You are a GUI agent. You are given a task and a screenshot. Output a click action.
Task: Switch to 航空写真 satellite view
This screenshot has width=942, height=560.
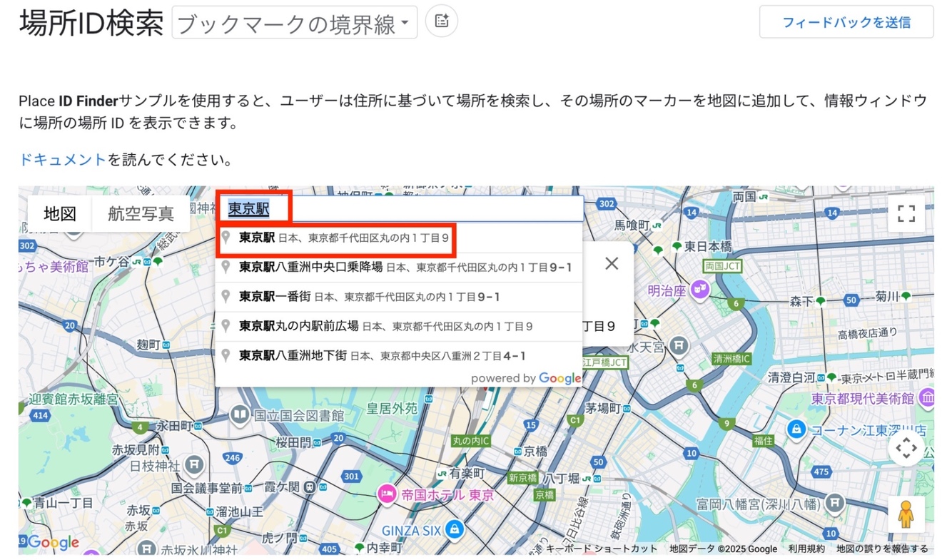pyautogui.click(x=141, y=213)
